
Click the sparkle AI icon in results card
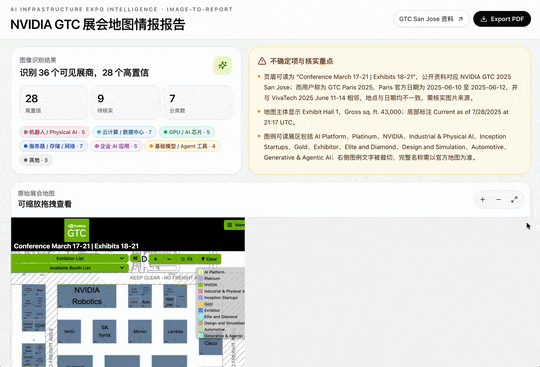(222, 65)
